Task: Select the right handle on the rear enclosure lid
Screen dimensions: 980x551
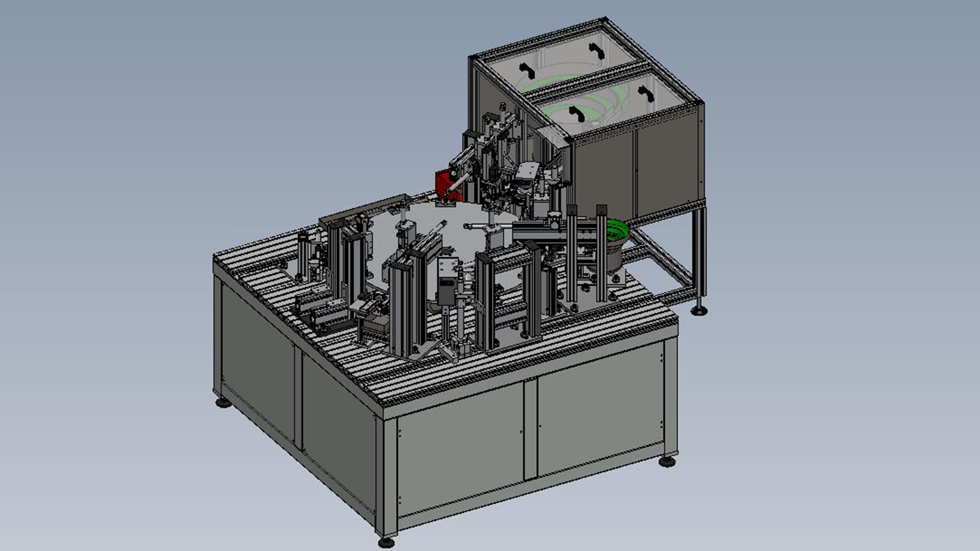Action: tap(597, 50)
